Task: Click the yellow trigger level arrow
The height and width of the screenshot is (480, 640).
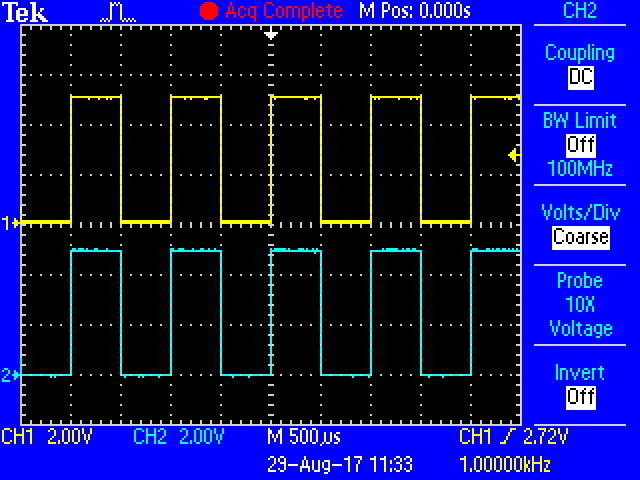Action: pyautogui.click(x=514, y=155)
